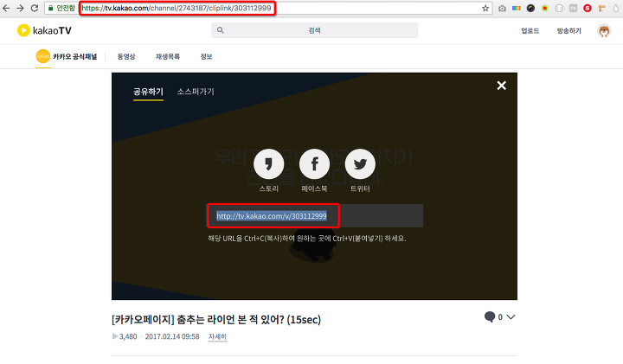623x364 pixels.
Task: Click the share URL field tv.kakao.com/v/303112999
Action: [x=316, y=216]
